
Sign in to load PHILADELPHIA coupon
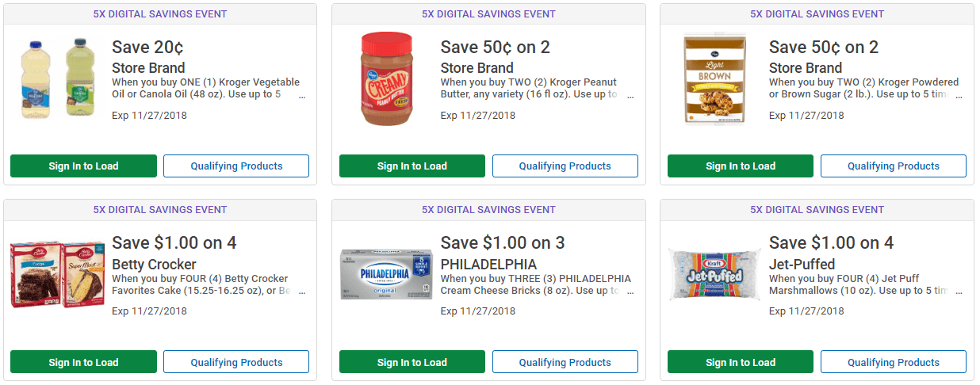[x=412, y=363]
